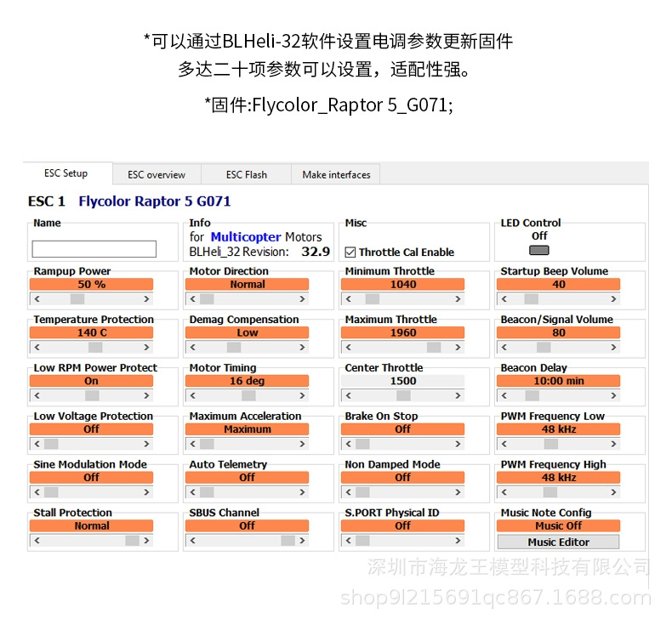
Task: Click right arrow of SBUS Channel
Action: (302, 541)
